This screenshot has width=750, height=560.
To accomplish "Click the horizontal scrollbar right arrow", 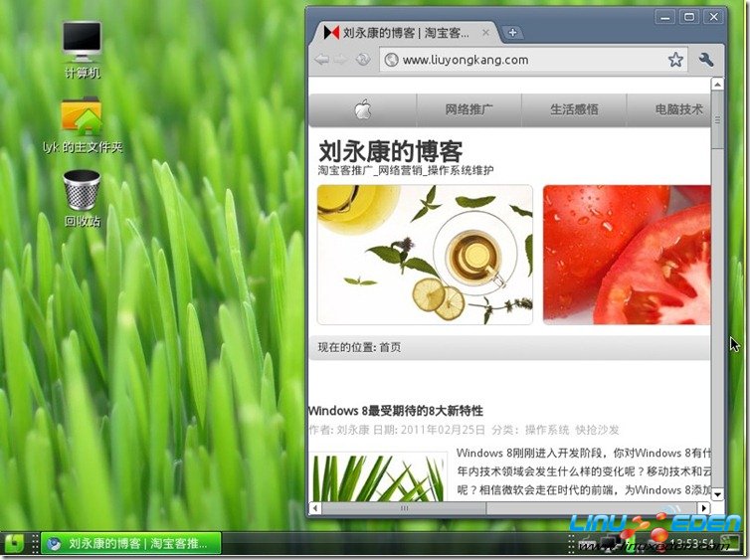I will point(703,508).
